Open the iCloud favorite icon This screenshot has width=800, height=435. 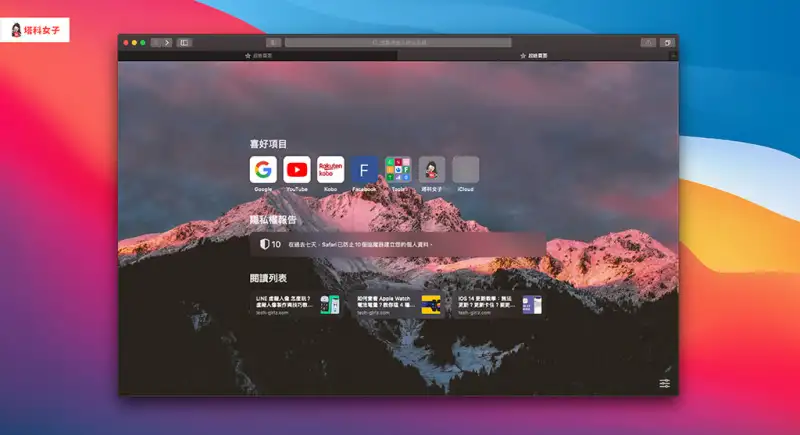coord(465,169)
